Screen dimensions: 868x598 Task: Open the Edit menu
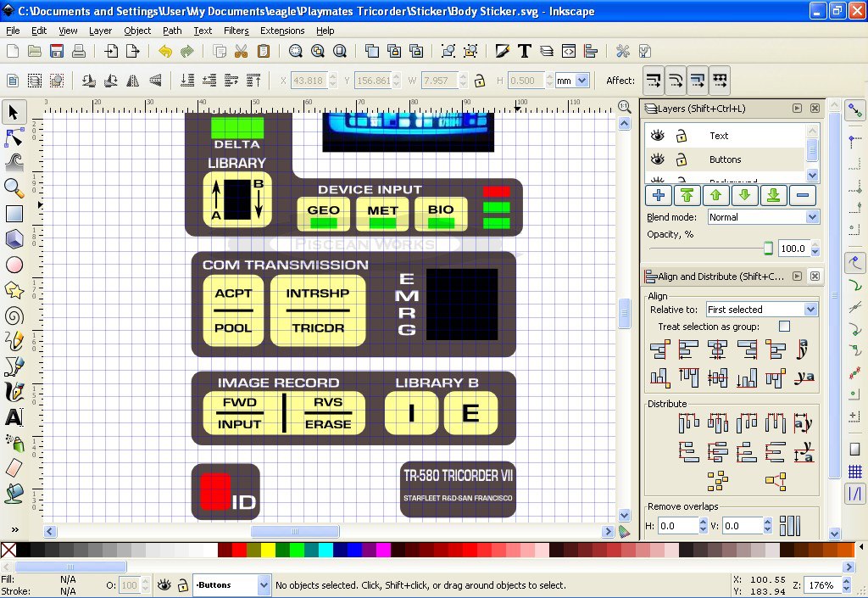click(39, 31)
